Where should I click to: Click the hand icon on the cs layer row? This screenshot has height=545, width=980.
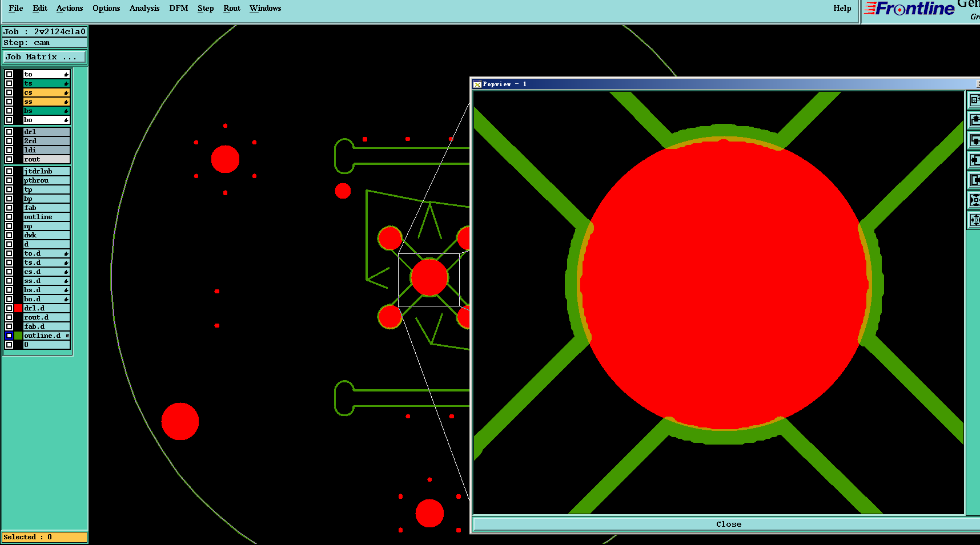point(66,93)
